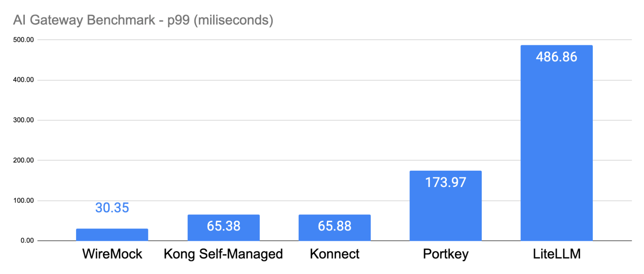
Task: Click the 500.00 y-axis tick label
Action: 23,40
